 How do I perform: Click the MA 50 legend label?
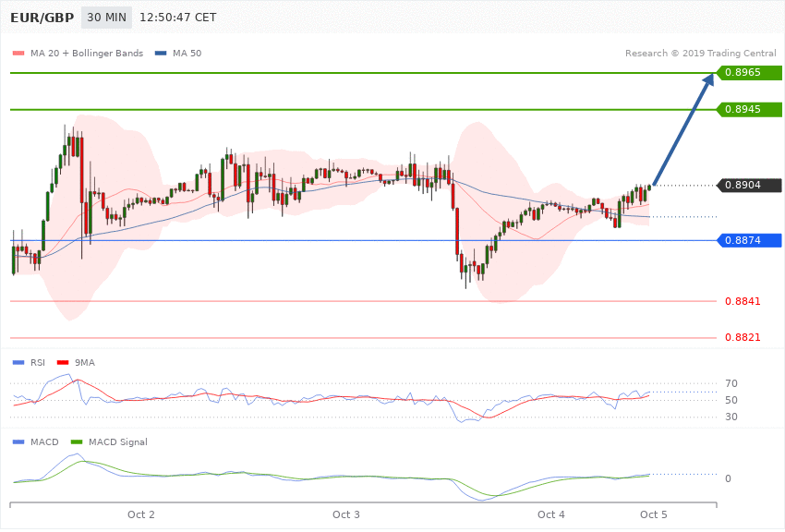pyautogui.click(x=187, y=53)
